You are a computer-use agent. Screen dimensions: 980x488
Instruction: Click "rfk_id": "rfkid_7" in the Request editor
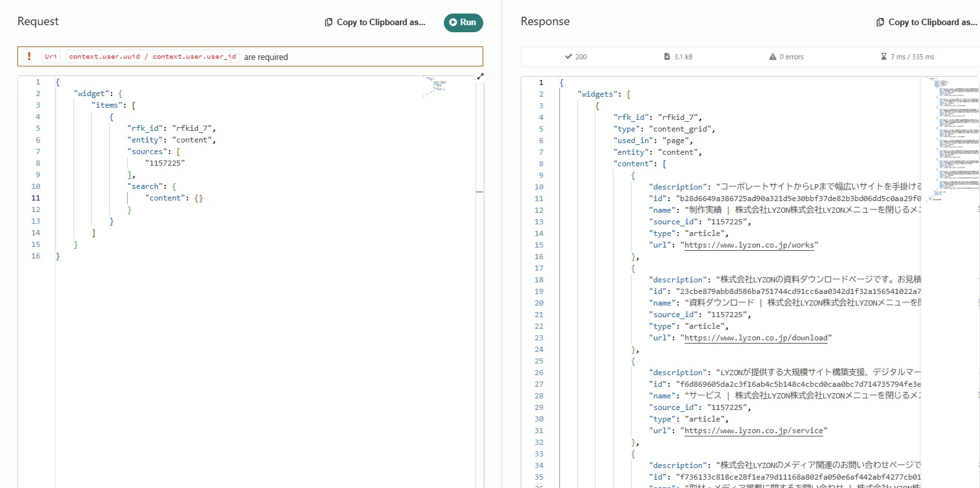pyautogui.click(x=170, y=128)
